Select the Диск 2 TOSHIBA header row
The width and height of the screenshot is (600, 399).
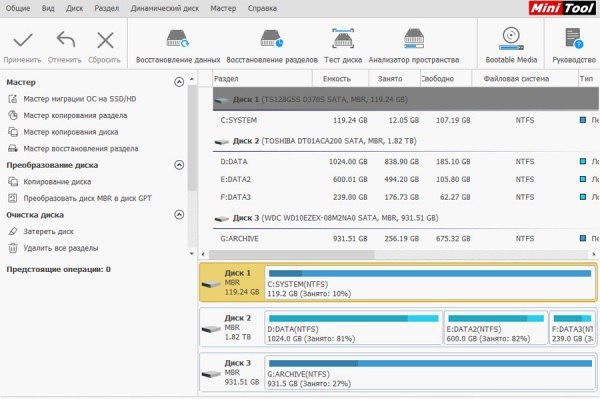[x=406, y=141]
